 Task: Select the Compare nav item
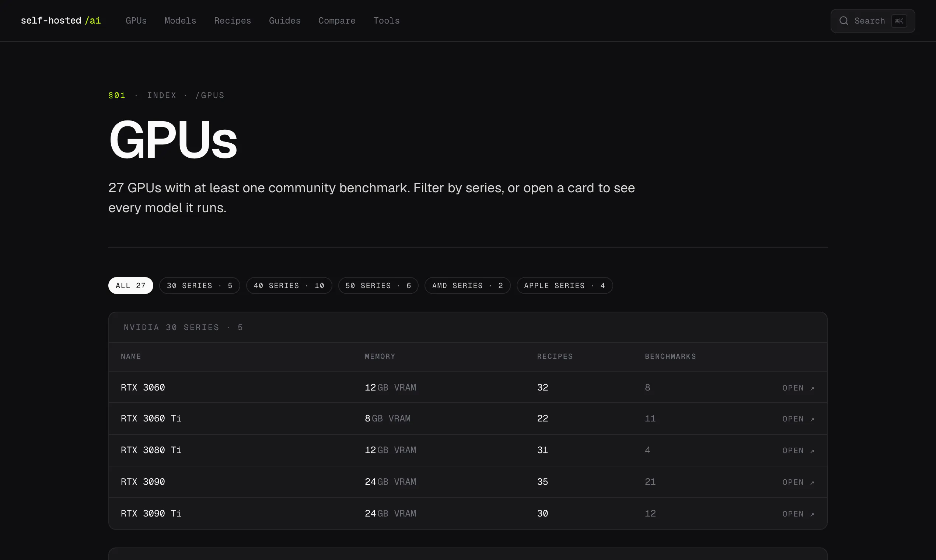(337, 21)
